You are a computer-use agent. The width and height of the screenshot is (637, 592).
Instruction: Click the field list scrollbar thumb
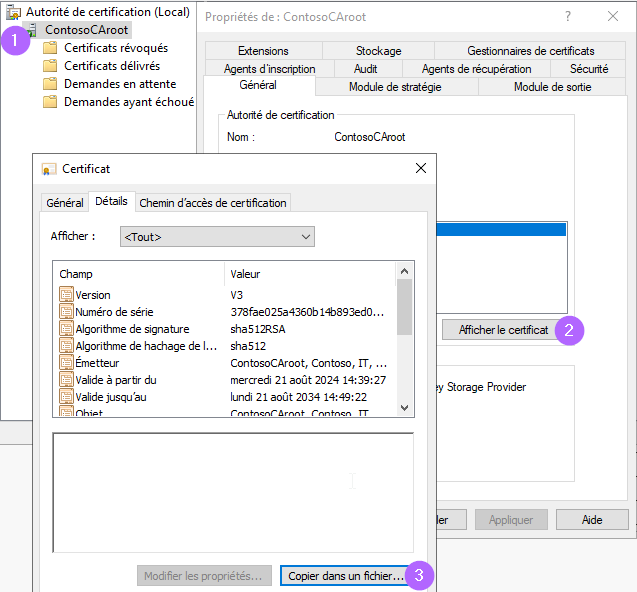(x=405, y=307)
